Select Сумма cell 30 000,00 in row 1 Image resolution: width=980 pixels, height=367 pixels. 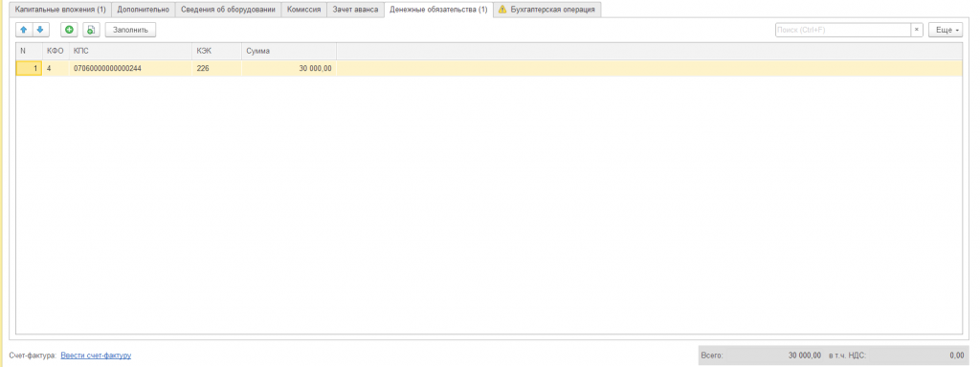point(289,68)
